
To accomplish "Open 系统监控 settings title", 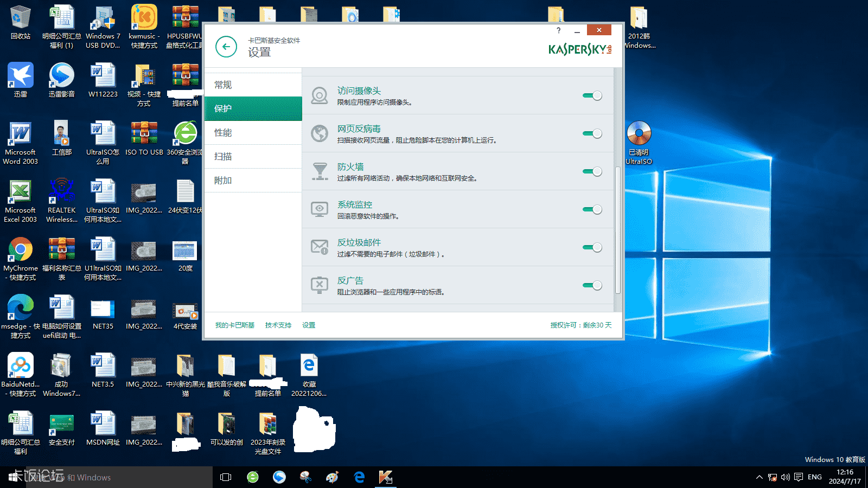I will (355, 204).
